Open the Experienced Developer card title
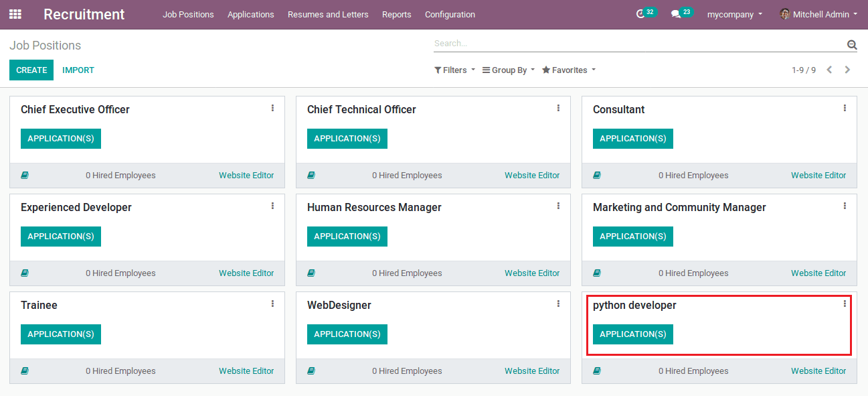868x396 pixels. [76, 208]
